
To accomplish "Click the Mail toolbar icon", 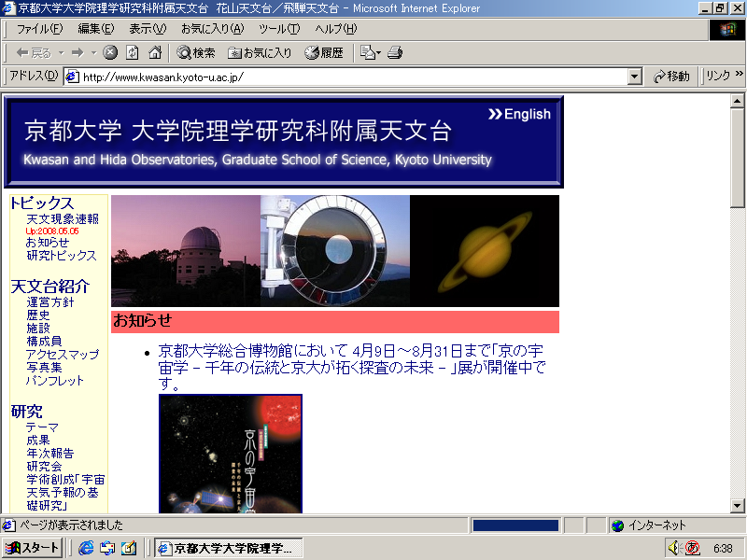I will [367, 53].
